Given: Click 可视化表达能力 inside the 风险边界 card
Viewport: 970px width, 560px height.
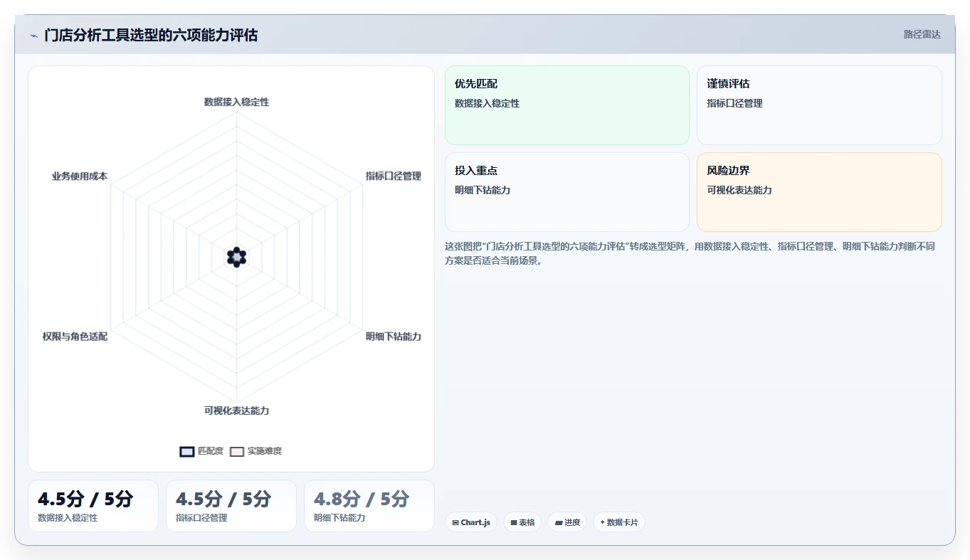Looking at the screenshot, I should [739, 190].
